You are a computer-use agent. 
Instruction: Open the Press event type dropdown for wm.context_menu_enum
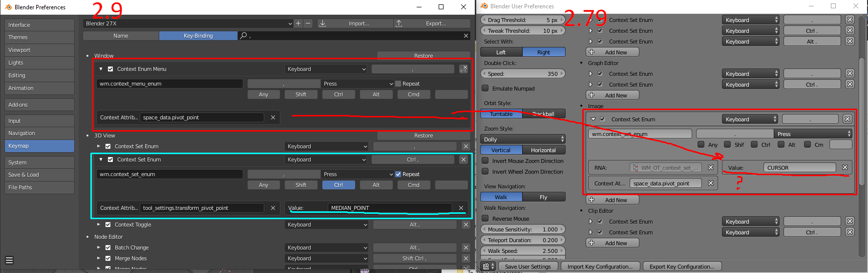tap(358, 84)
